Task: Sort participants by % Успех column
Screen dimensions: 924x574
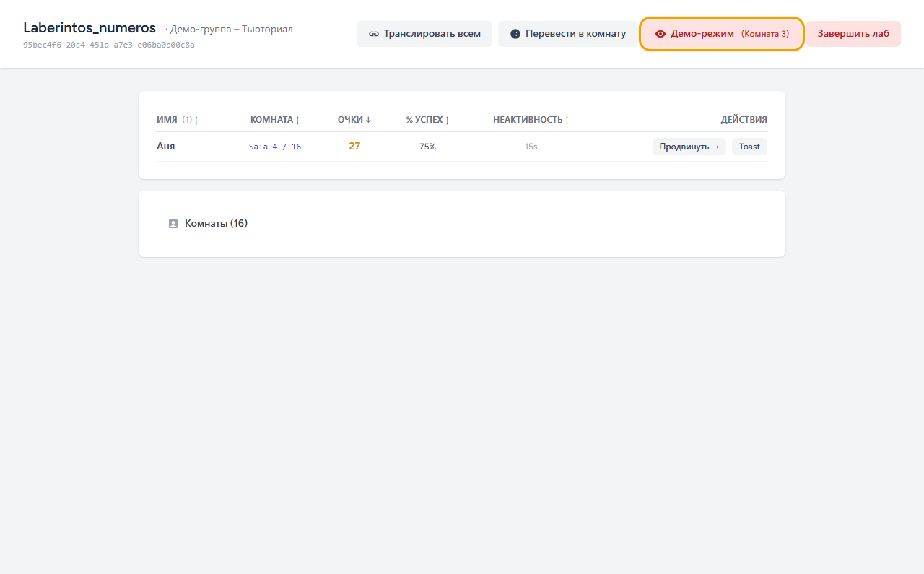Action: [x=427, y=120]
